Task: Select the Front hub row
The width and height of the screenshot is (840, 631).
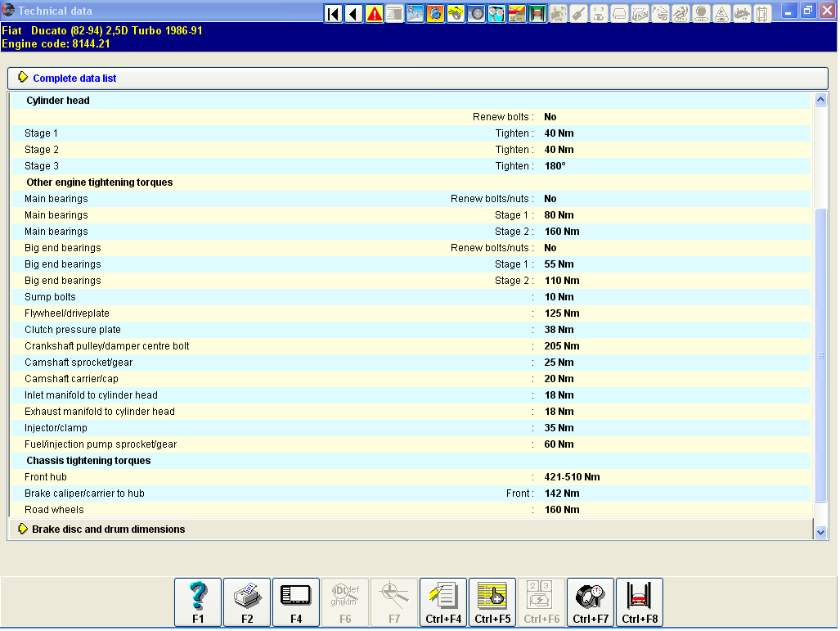Action: tap(411, 476)
